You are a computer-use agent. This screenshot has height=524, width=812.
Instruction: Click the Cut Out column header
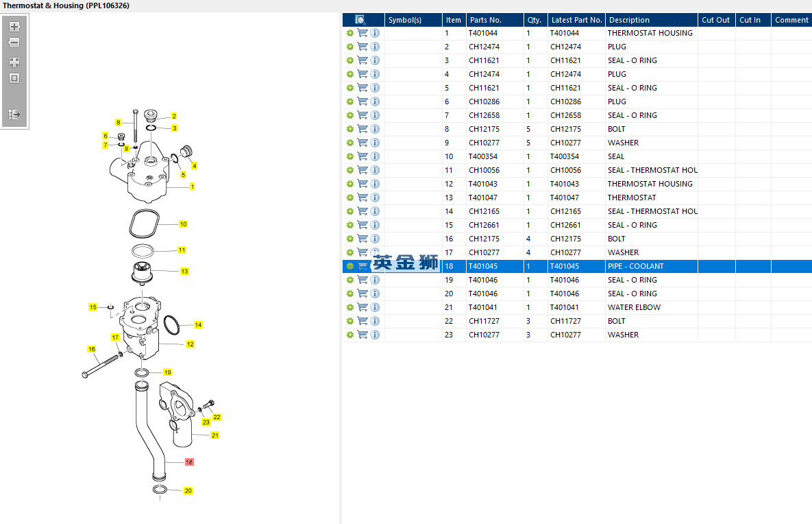716,20
